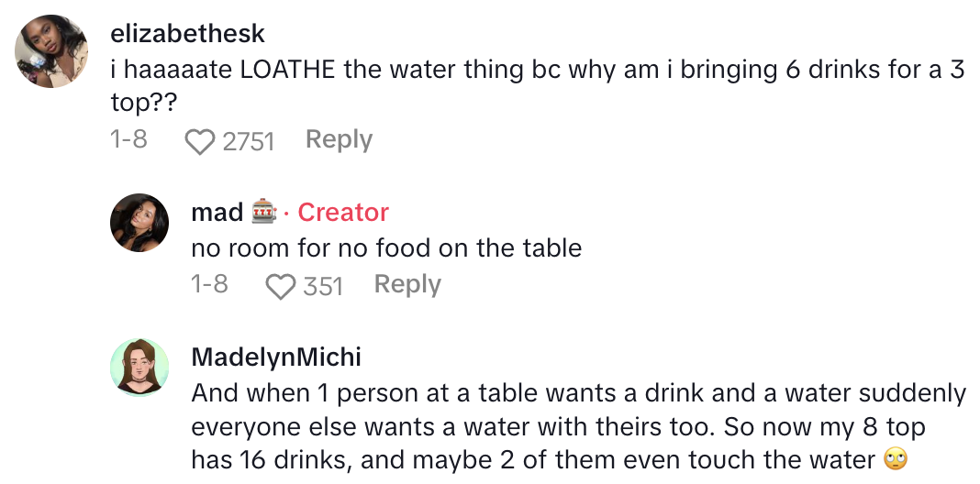Click the 1-8 date under mad's reply

209,285
